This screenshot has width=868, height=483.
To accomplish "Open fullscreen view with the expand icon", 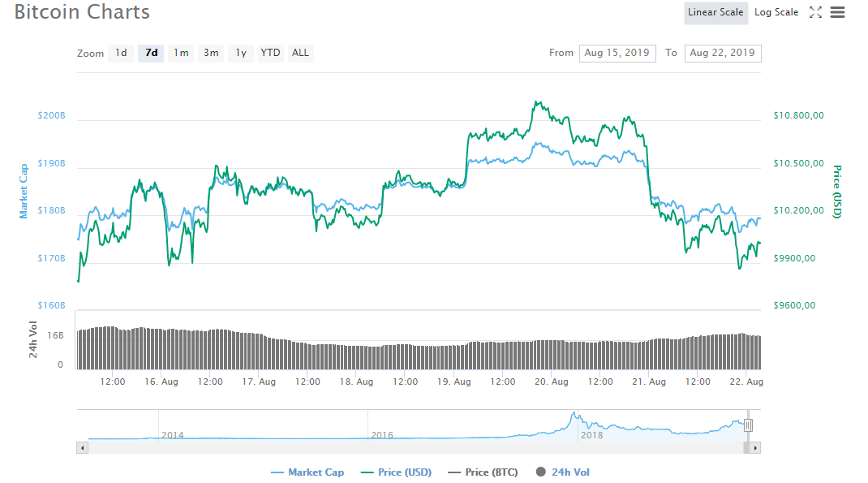I will coord(815,12).
